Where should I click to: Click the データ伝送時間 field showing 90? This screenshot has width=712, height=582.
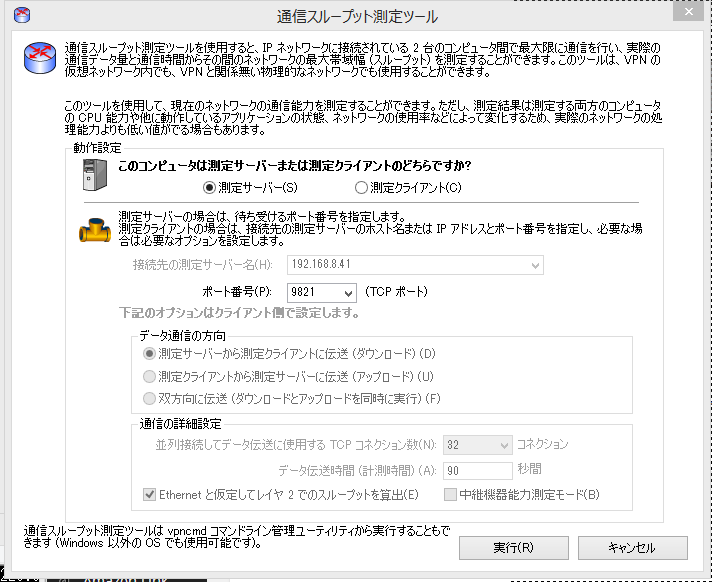476,469
